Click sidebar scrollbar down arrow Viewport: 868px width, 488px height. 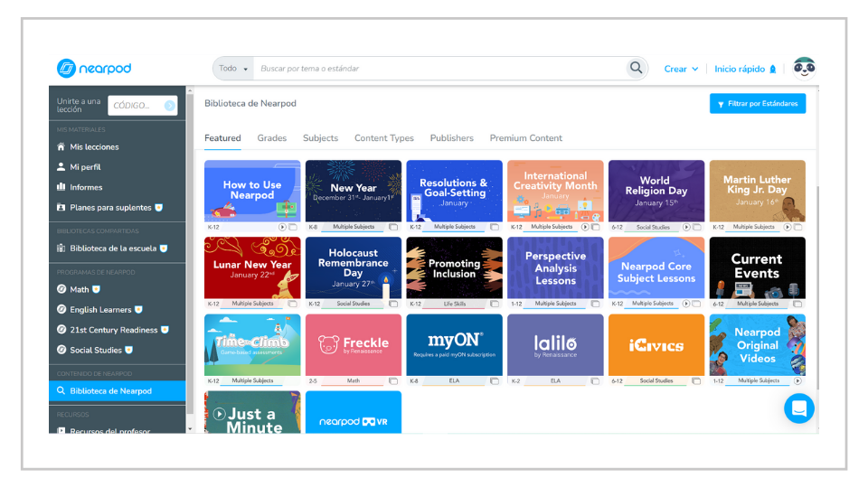pyautogui.click(x=191, y=428)
